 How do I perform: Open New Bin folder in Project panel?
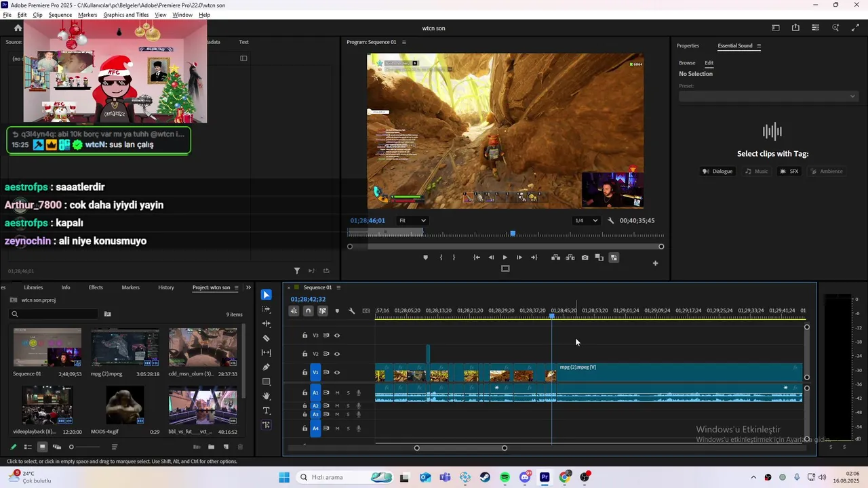[x=211, y=447]
